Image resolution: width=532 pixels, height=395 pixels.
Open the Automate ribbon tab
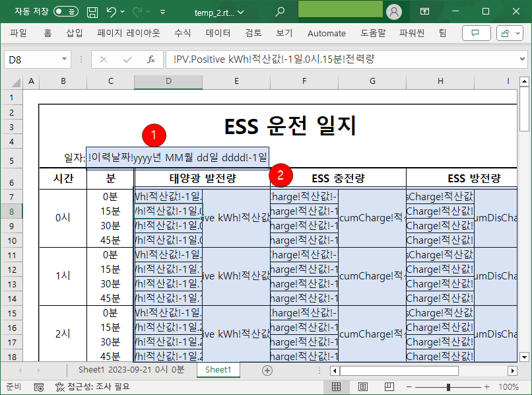pyautogui.click(x=326, y=33)
